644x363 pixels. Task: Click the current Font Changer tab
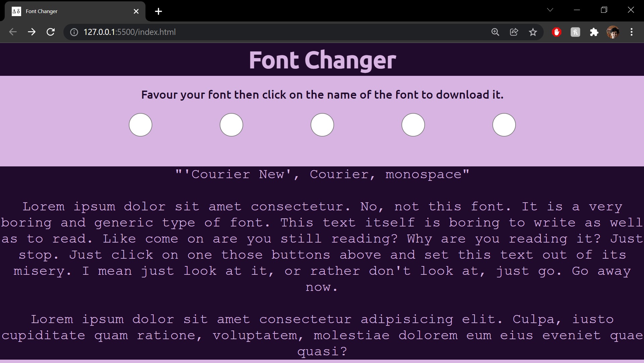tap(74, 11)
